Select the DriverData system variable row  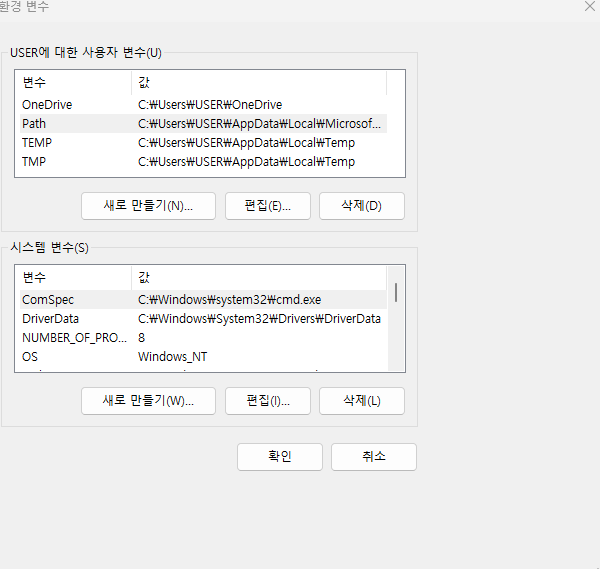pyautogui.click(x=203, y=319)
